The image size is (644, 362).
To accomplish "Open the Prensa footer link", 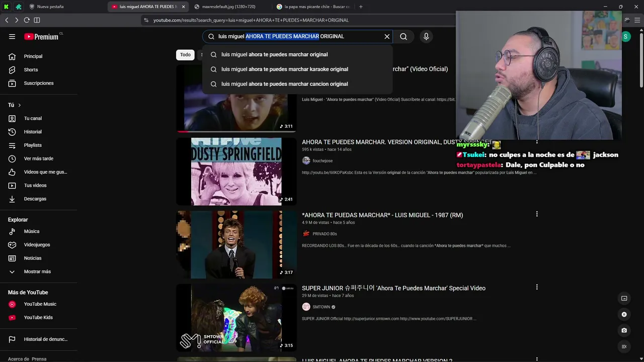I will (39, 359).
